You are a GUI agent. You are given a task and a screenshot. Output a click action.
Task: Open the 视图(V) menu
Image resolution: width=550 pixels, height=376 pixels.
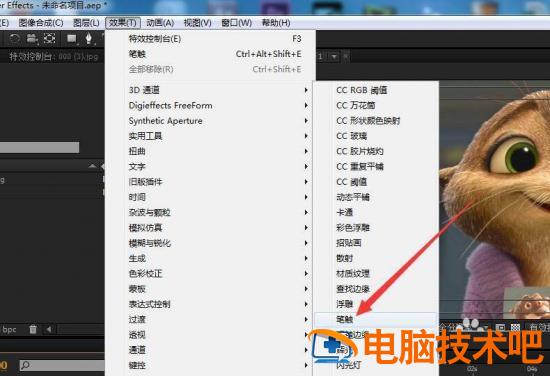point(197,23)
